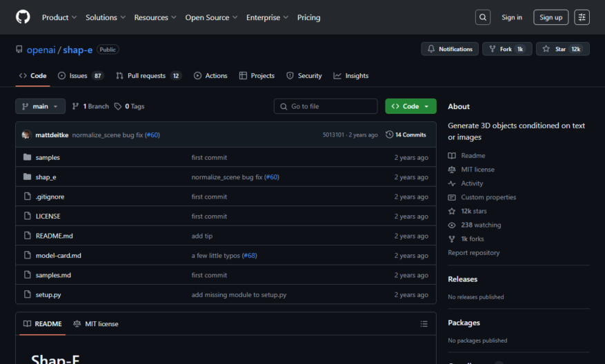This screenshot has height=364, width=605.
Task: Open the Releases heading link
Action: click(x=462, y=279)
